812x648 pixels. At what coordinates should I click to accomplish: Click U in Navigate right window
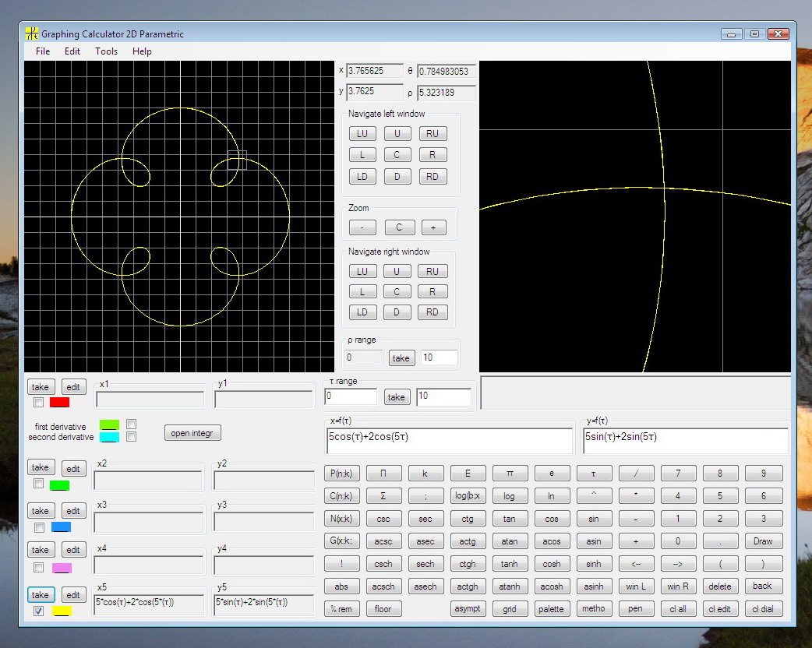[x=397, y=271]
